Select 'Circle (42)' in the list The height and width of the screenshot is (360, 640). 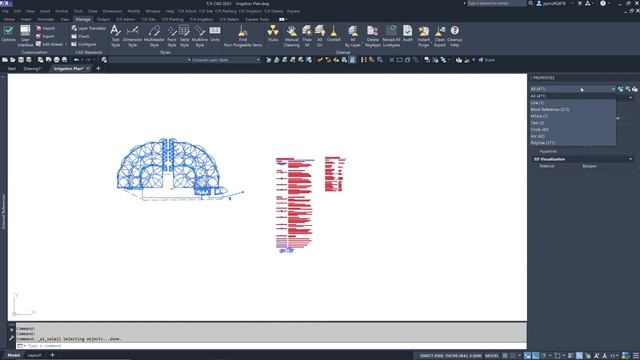572,129
